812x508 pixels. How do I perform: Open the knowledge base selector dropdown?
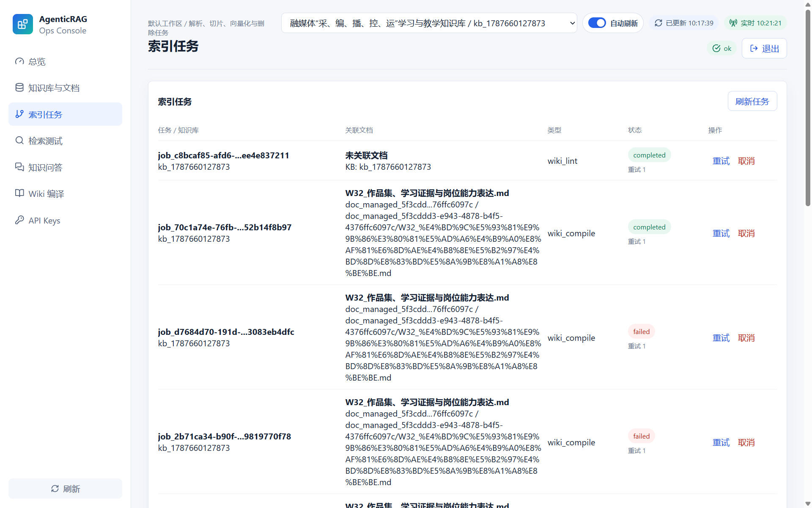pyautogui.click(x=429, y=23)
